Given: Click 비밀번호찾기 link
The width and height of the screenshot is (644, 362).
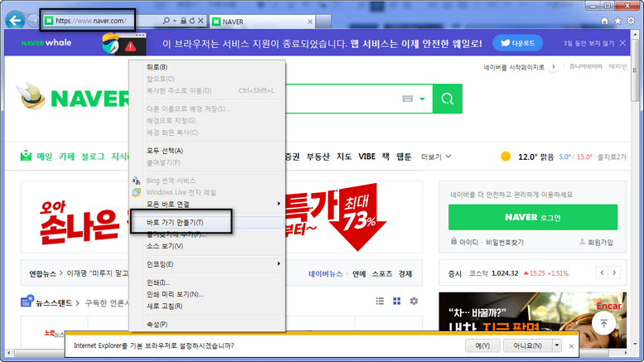Looking at the screenshot, I should pos(505,242).
